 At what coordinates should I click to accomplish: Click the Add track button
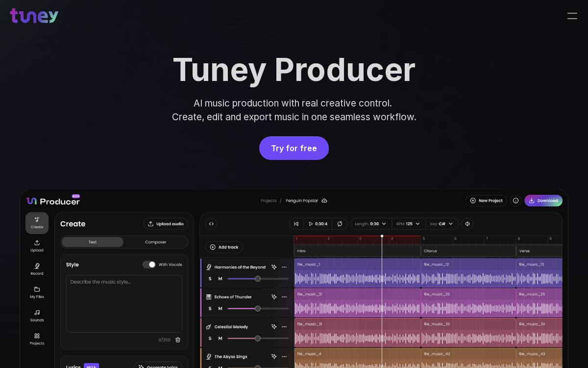click(x=224, y=247)
